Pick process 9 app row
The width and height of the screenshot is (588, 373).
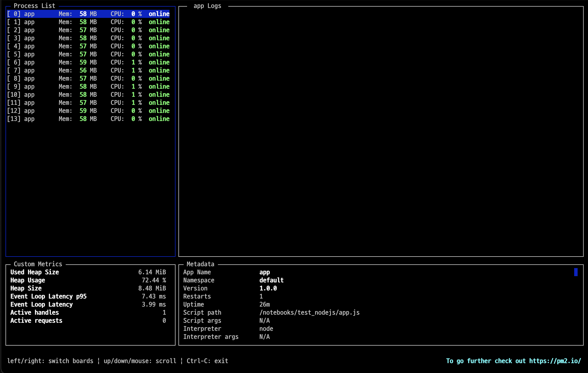(x=88, y=86)
